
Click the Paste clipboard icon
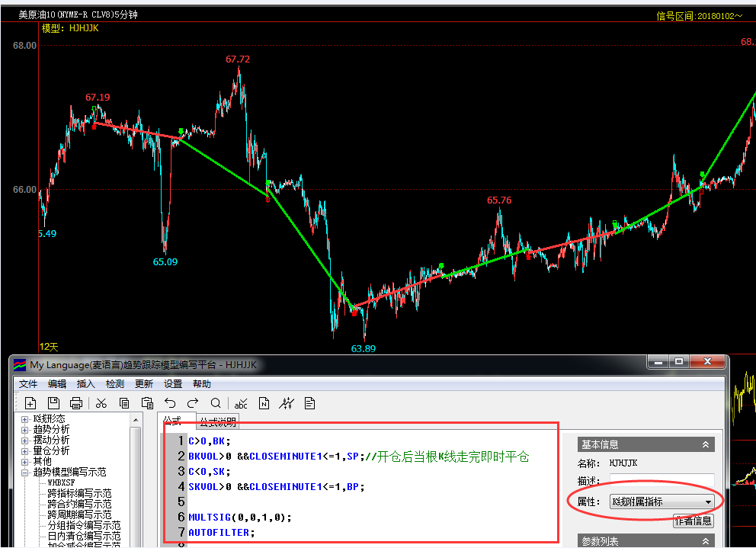(148, 403)
